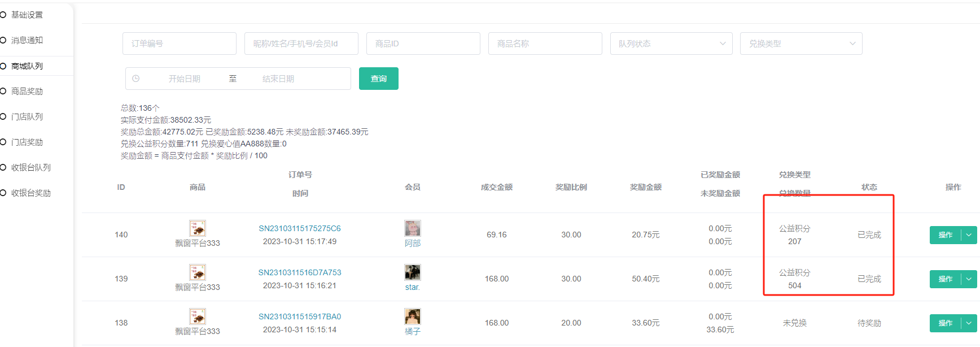The image size is (980, 347).
Task: Open order link SN23103115175275C6
Action: pos(299,228)
